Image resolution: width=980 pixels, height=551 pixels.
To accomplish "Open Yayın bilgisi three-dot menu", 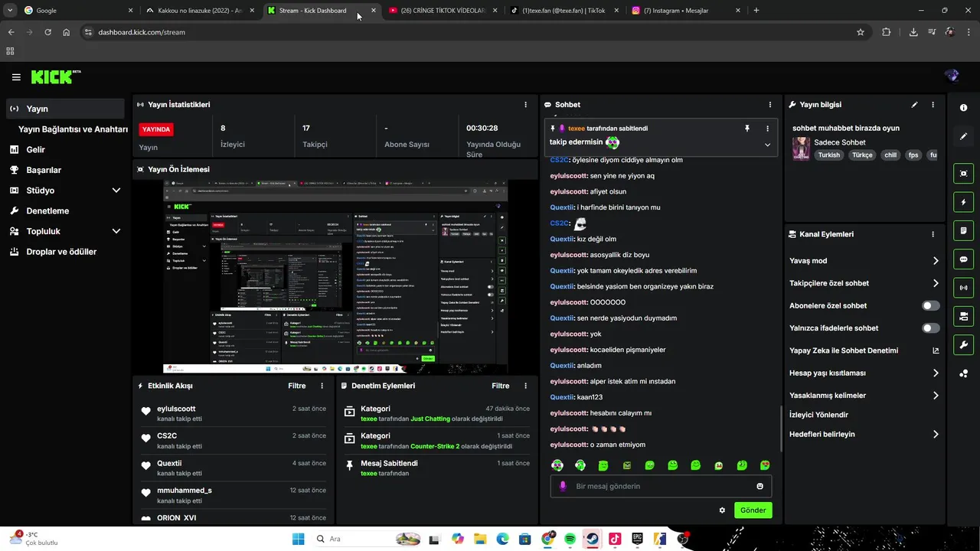I will click(x=933, y=105).
